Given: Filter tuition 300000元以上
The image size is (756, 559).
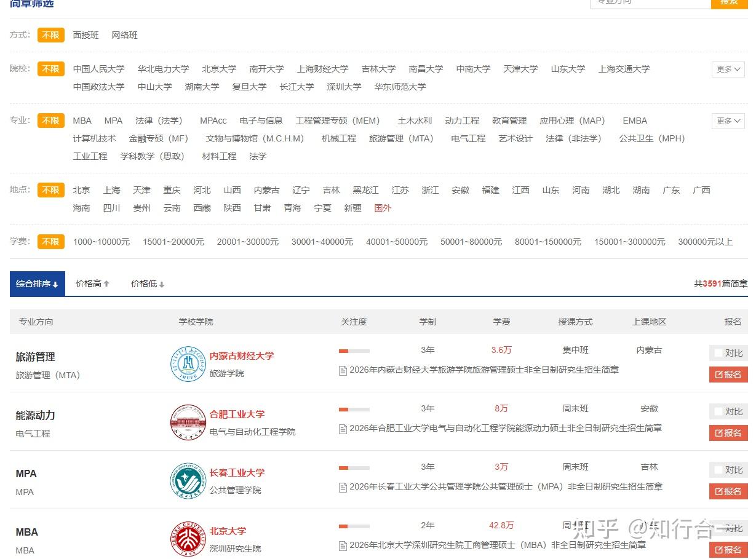Looking at the screenshot, I should point(705,242).
